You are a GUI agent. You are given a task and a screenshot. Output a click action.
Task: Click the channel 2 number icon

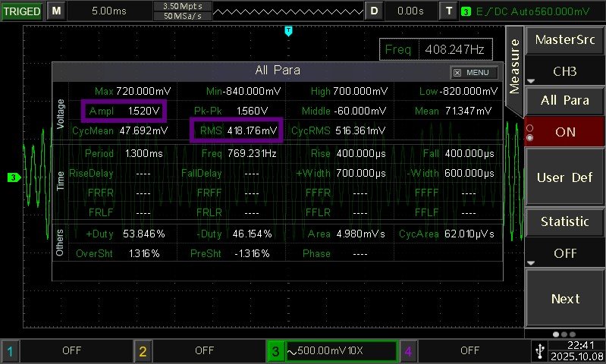pyautogui.click(x=143, y=351)
